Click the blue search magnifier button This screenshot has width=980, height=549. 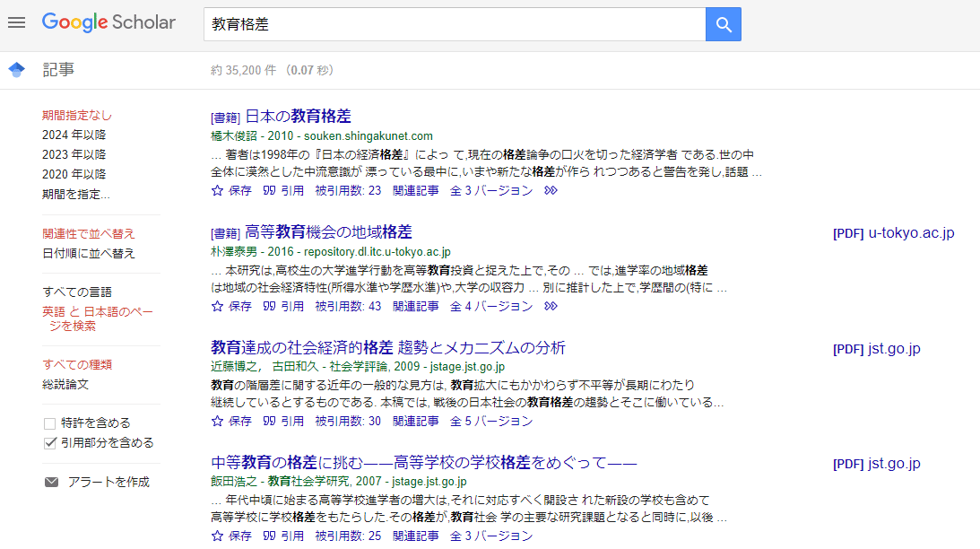(x=724, y=24)
